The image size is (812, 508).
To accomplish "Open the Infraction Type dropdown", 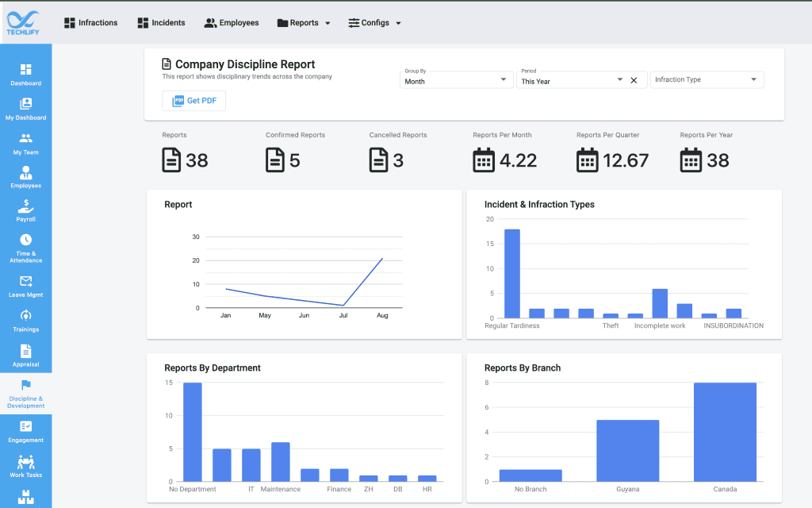I will [707, 79].
